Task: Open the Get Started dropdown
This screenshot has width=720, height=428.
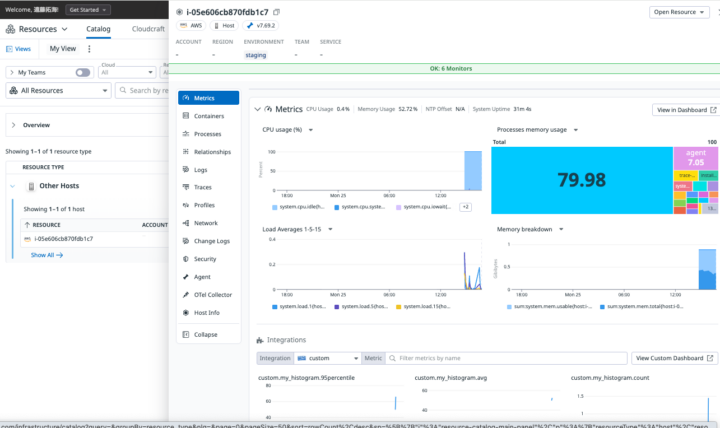Action: [x=87, y=10]
